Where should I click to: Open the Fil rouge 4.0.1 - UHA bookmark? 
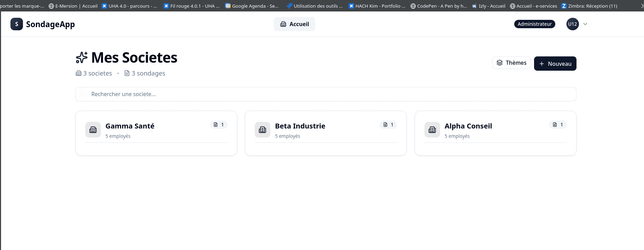pos(191,6)
